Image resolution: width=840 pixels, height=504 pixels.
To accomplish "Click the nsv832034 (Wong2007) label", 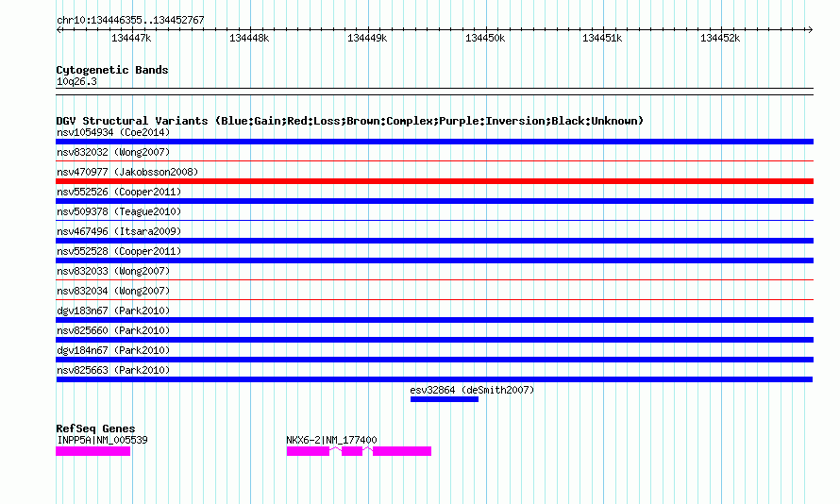I will (113, 291).
